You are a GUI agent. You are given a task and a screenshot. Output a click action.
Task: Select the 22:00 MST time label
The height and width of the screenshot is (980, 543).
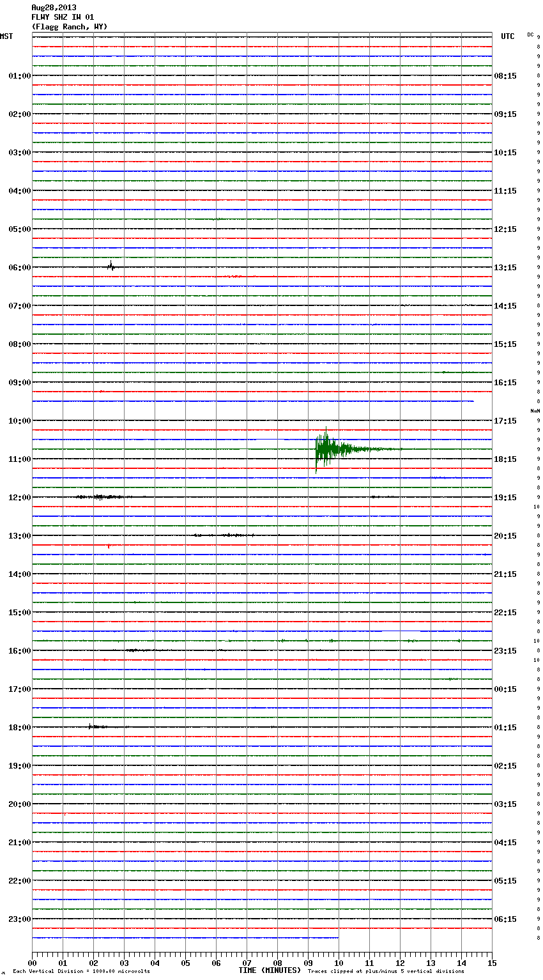(x=19, y=881)
